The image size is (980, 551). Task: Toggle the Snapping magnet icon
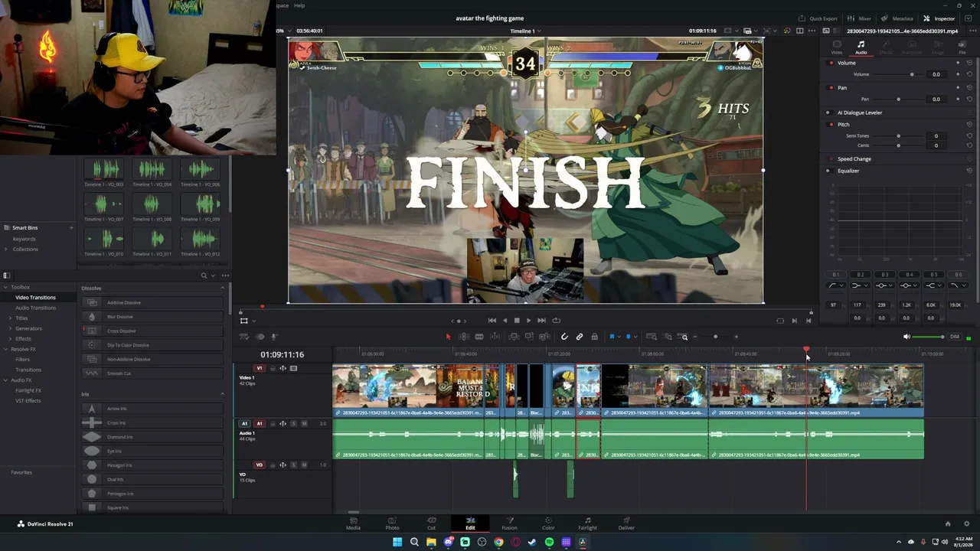[x=564, y=337]
